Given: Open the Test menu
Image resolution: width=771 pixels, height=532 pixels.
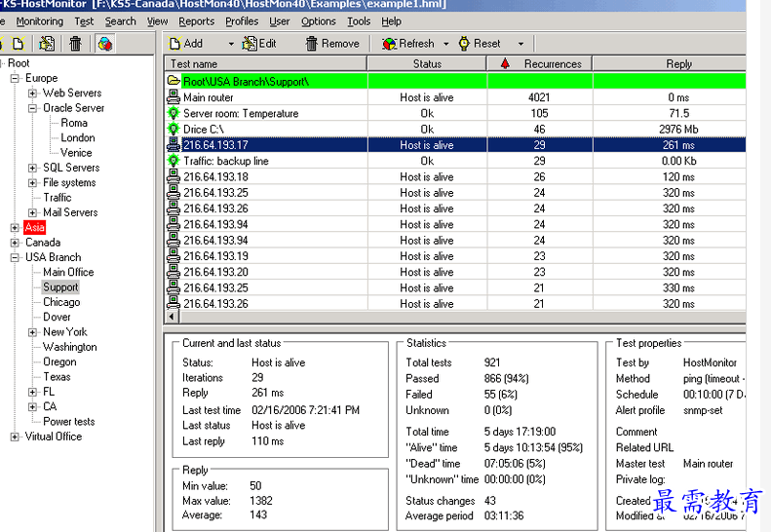Looking at the screenshot, I should (84, 21).
